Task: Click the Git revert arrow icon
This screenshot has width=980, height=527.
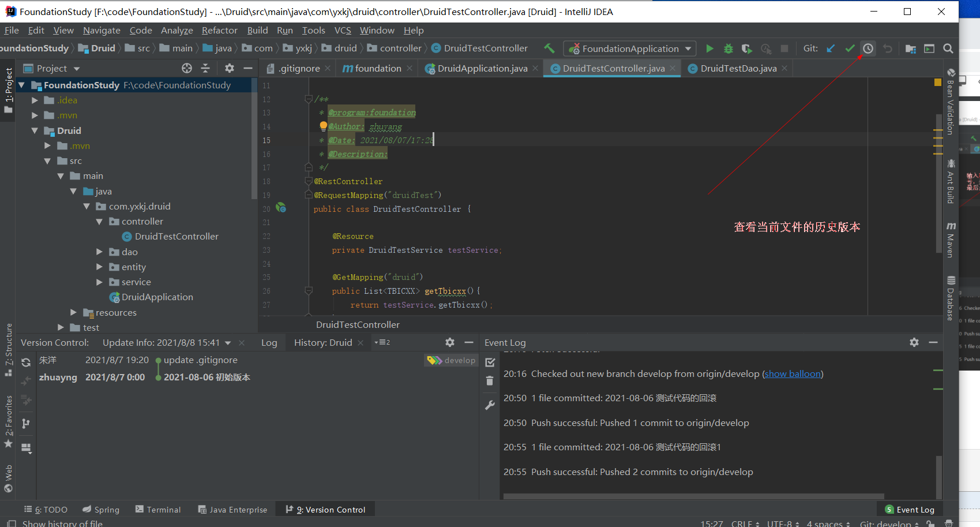Action: 888,48
